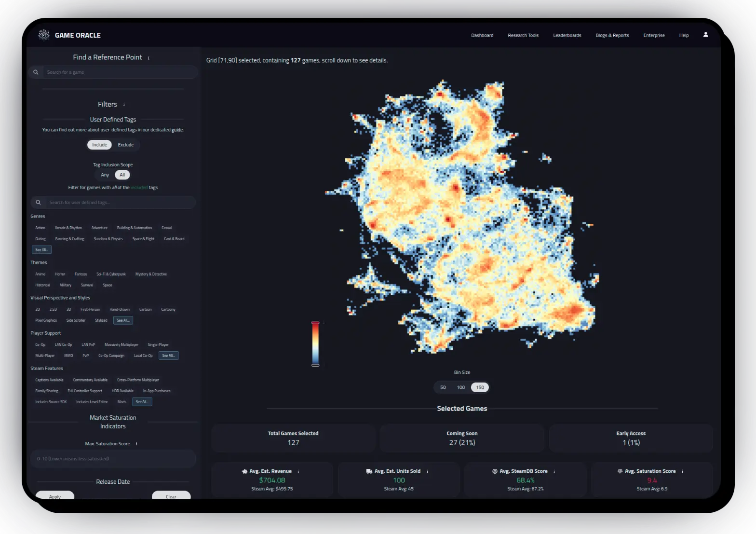
Task: Focus the Max Saturation Score input
Action: click(113, 459)
